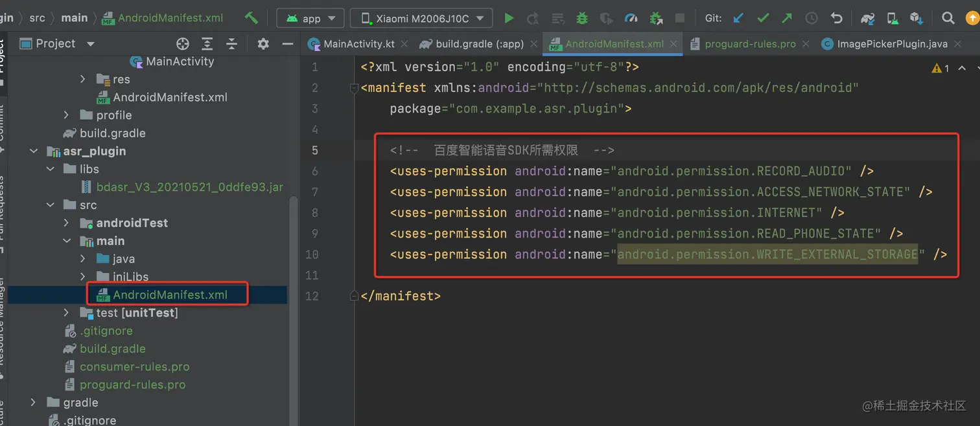Image resolution: width=980 pixels, height=426 pixels.
Task: Hide the Project panel with minus icon
Action: (x=288, y=43)
